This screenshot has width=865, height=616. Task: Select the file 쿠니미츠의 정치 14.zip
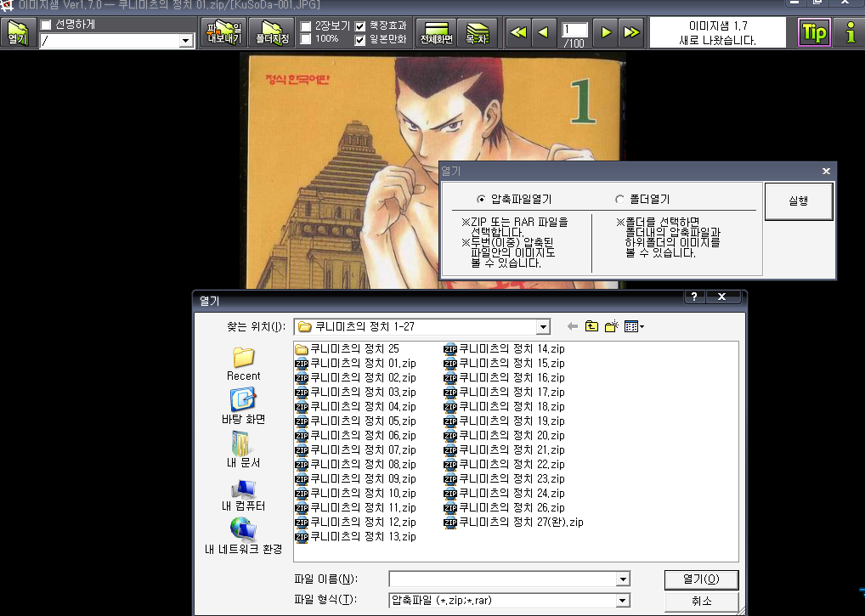click(504, 348)
